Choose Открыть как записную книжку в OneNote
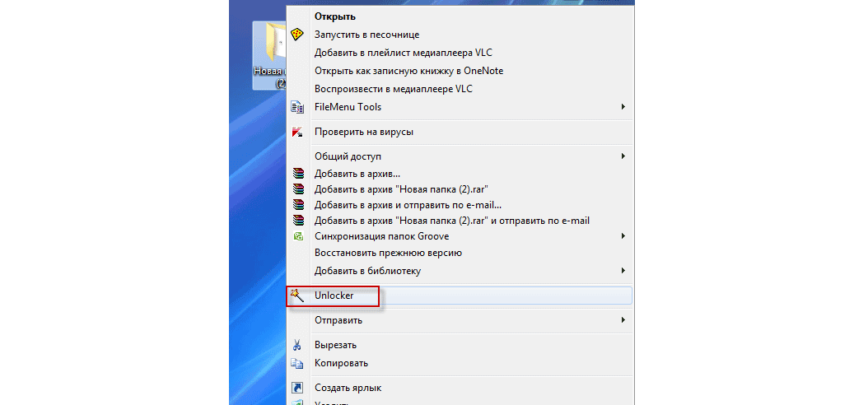This screenshot has width=868, height=405. click(408, 71)
